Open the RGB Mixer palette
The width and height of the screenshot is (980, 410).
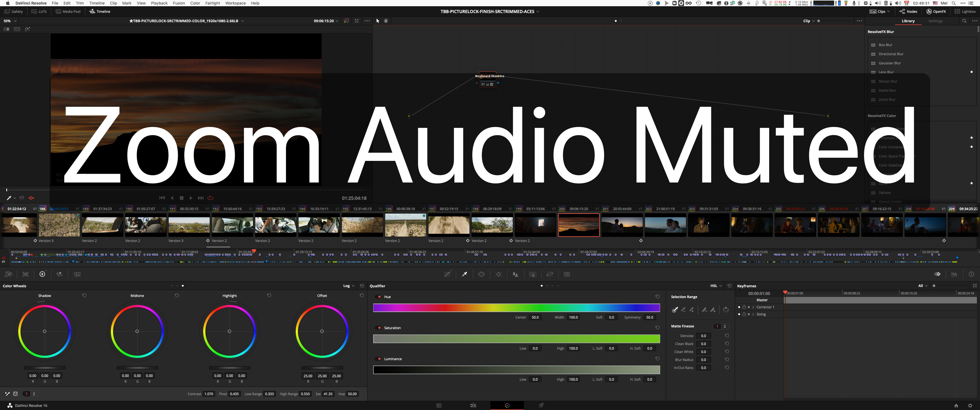pos(59,274)
